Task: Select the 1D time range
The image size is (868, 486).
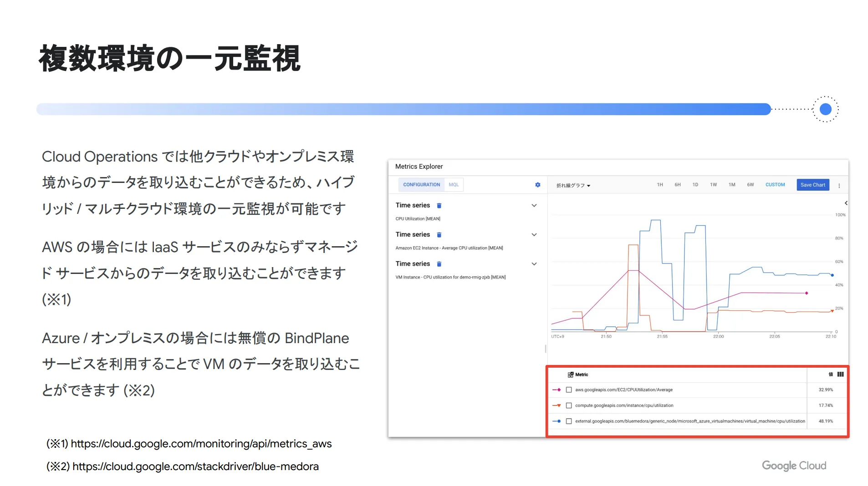Action: (695, 185)
